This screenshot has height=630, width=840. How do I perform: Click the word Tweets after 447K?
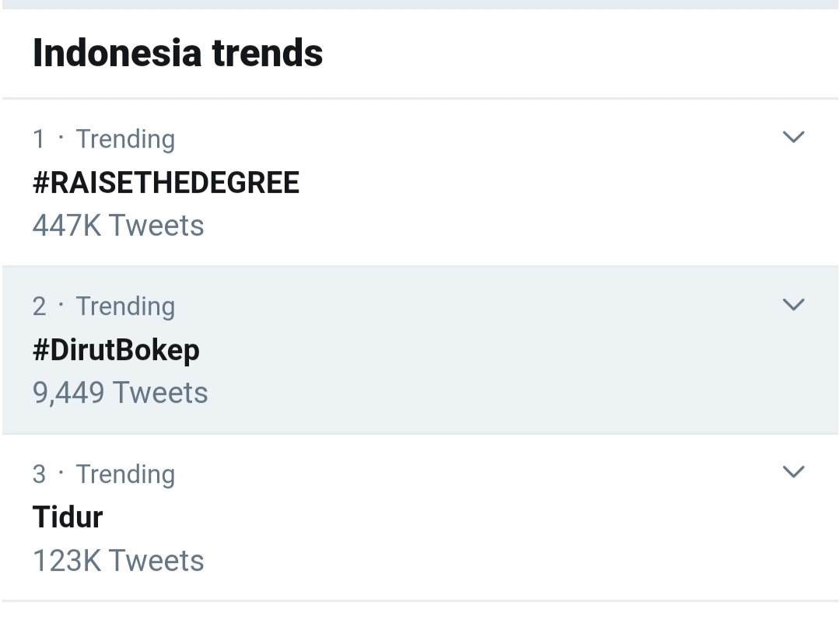[156, 226]
